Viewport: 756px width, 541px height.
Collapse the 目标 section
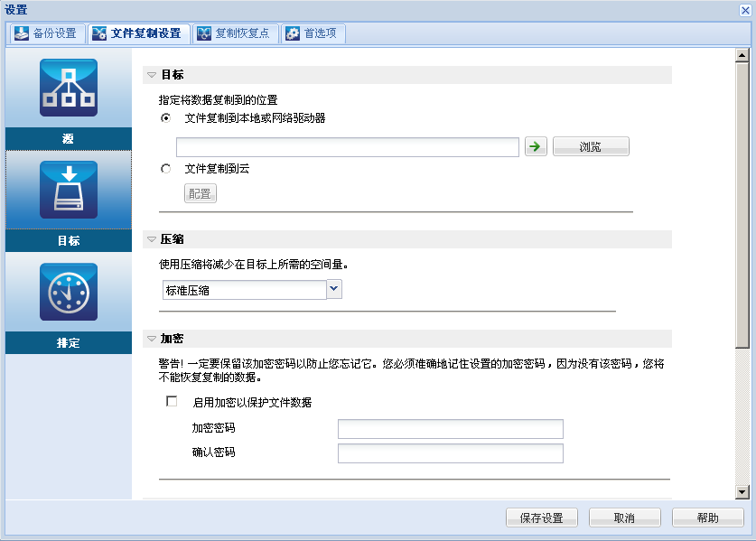[152, 75]
